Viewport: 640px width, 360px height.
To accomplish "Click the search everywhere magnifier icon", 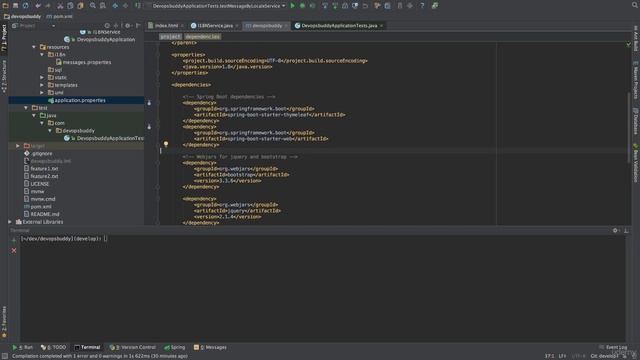I will point(635,5).
